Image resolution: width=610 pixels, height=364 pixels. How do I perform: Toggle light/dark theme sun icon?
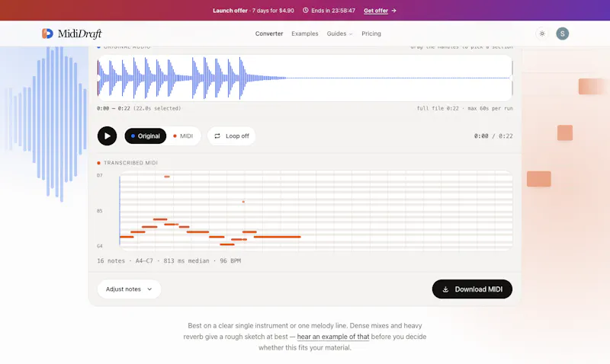point(542,34)
